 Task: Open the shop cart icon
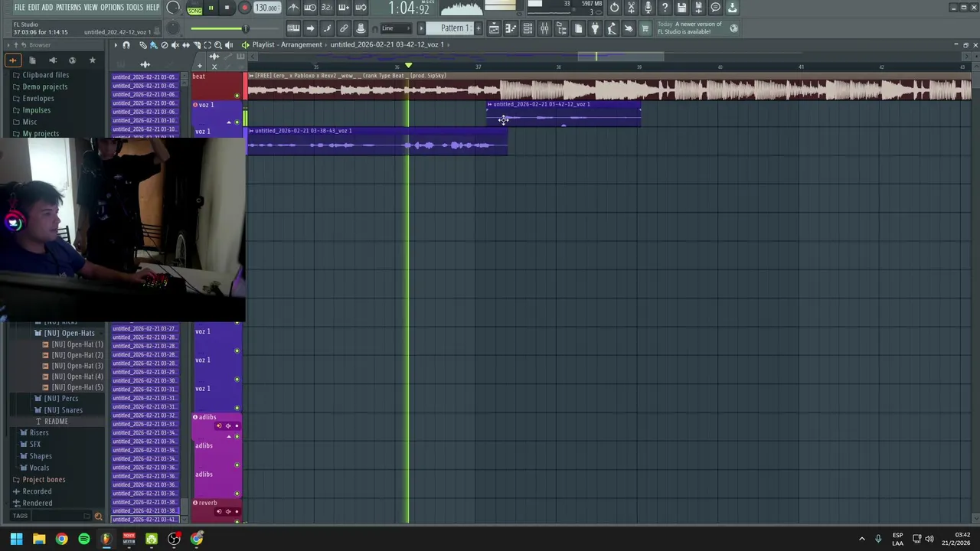pos(645,28)
